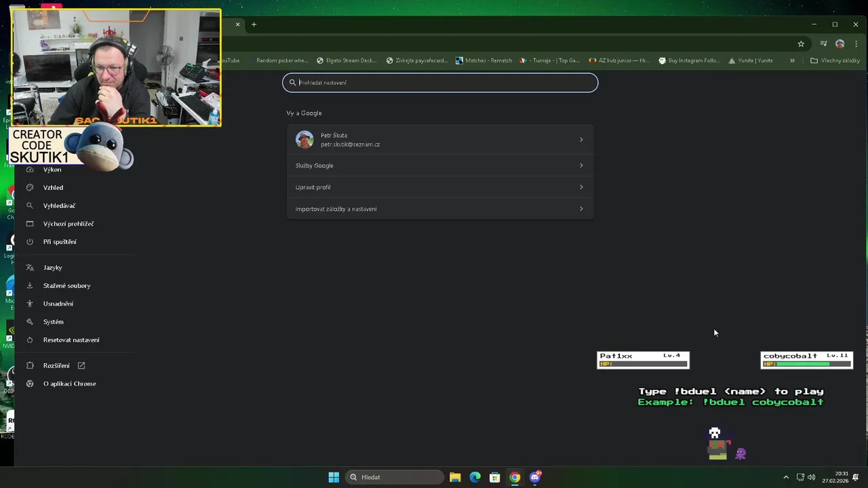The height and width of the screenshot is (488, 868).
Task: Open O aplikaci Chrome page
Action: [69, 384]
